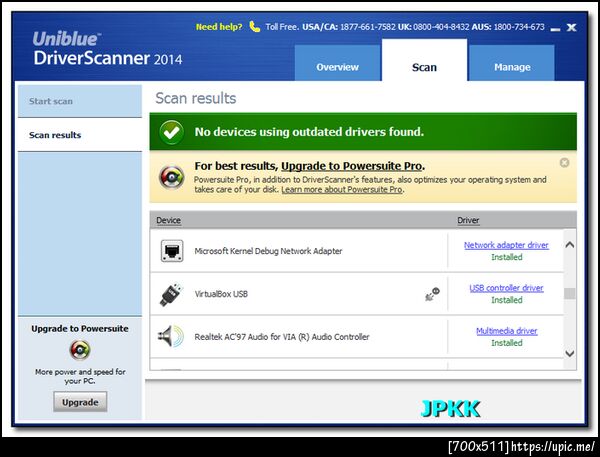Click Installed status under USB controller driver
This screenshot has height=457, width=600.
tap(507, 300)
